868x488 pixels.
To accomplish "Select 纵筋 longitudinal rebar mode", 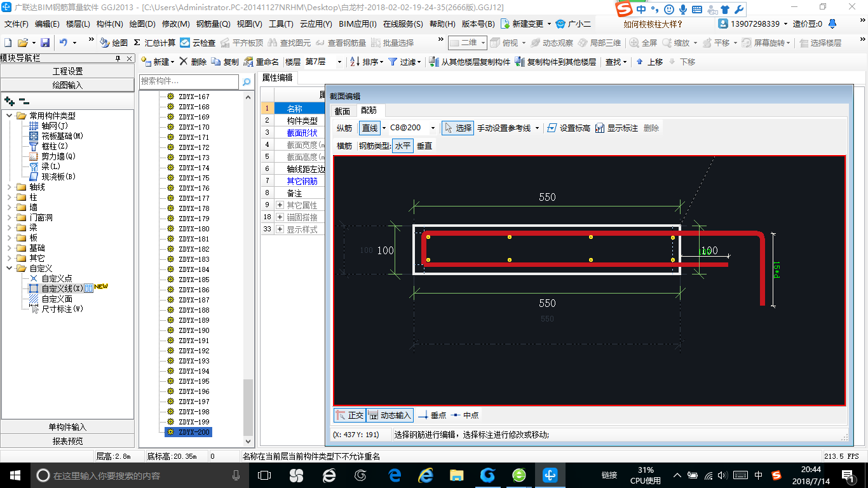I will (344, 128).
